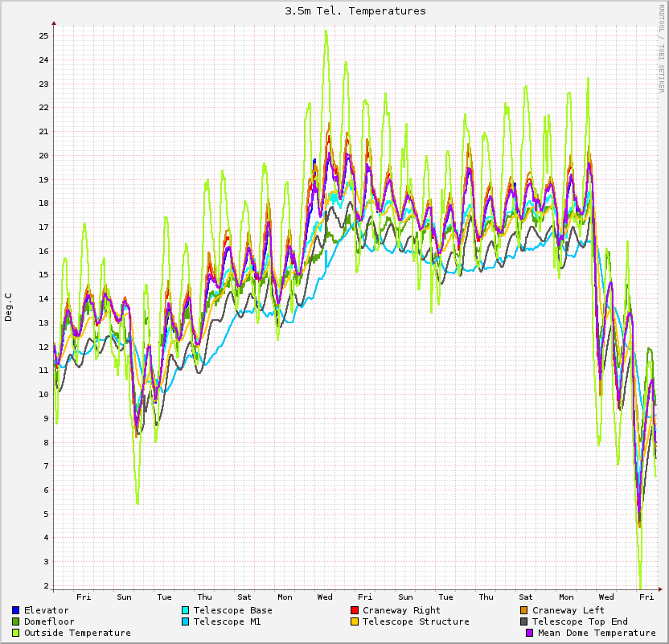Image resolution: width=669 pixels, height=644 pixels.
Task: Select the 'Craneway Right' legend label
Action: coord(401,610)
